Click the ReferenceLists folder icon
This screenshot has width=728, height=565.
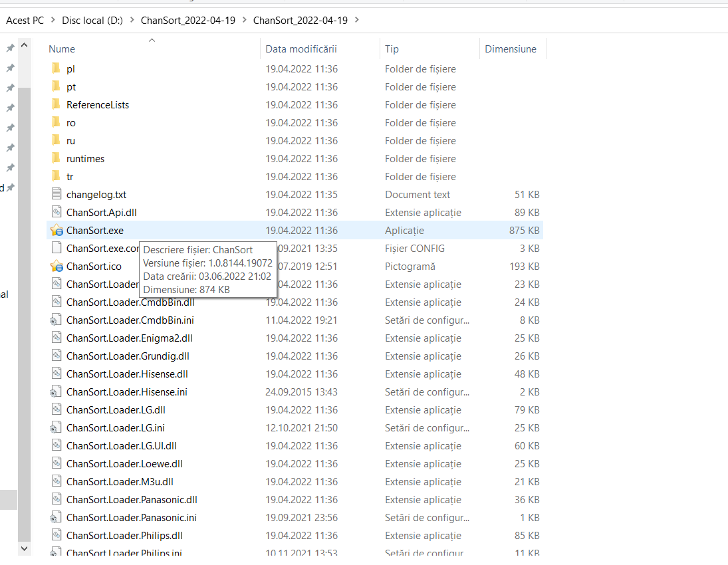point(56,104)
